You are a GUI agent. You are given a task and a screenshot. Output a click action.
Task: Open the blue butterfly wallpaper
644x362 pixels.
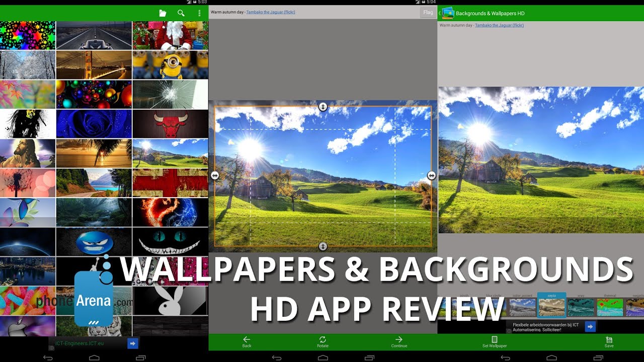[28, 212]
